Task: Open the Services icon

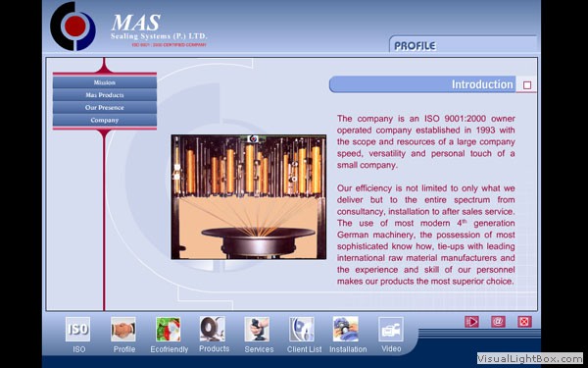Action: [x=257, y=330]
